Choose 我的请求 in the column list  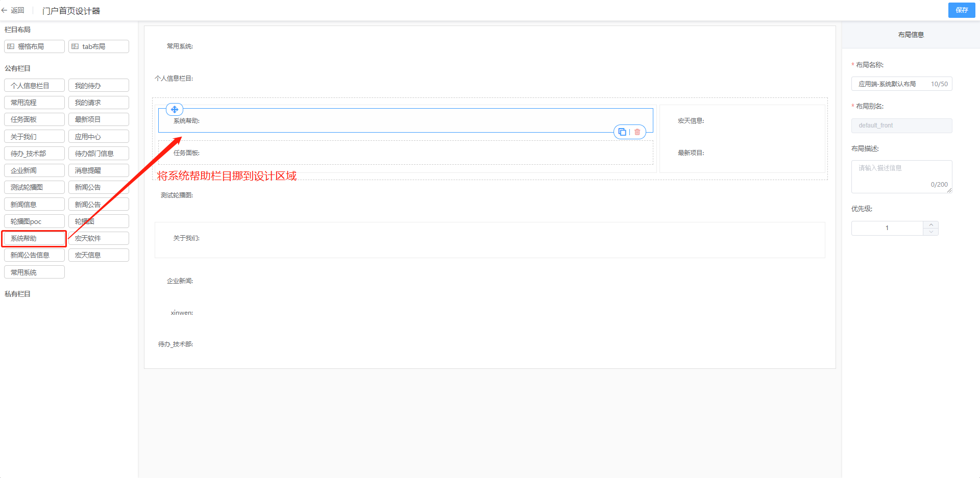[x=99, y=103]
